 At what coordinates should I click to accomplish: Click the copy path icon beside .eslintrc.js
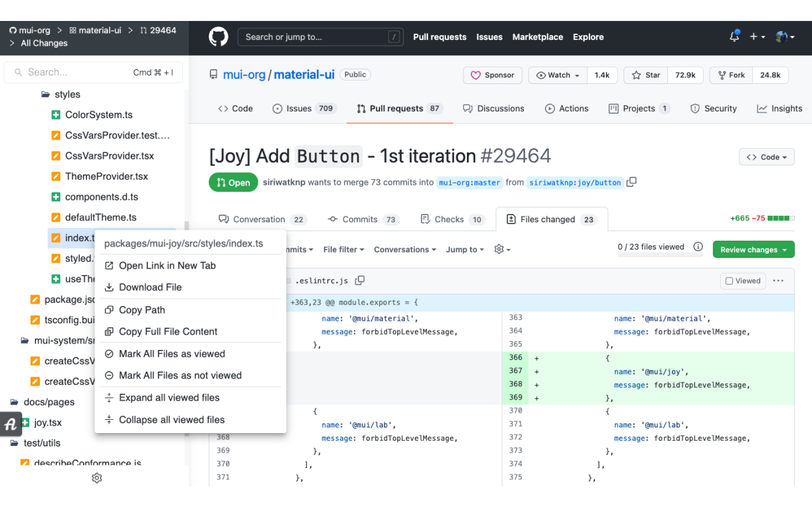360,280
